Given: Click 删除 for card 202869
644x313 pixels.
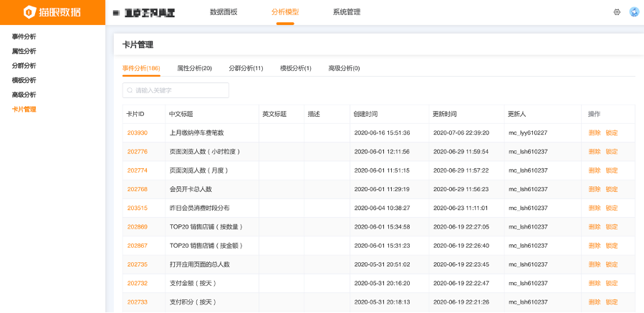Looking at the screenshot, I should click(595, 227).
